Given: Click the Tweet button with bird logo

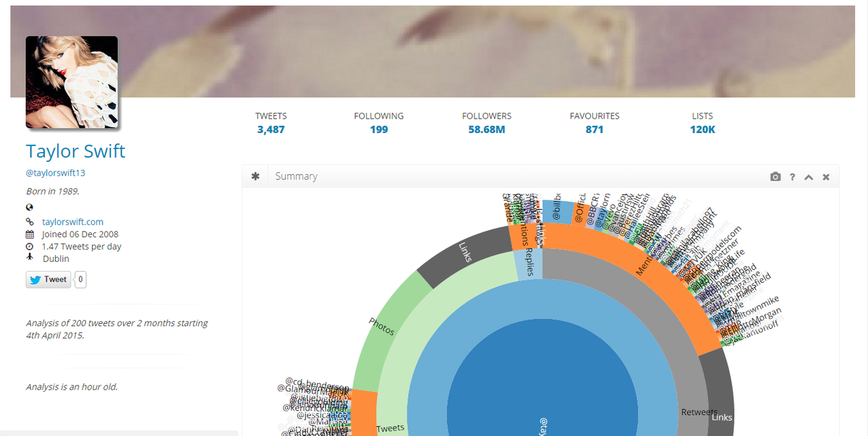Looking at the screenshot, I should tap(48, 279).
